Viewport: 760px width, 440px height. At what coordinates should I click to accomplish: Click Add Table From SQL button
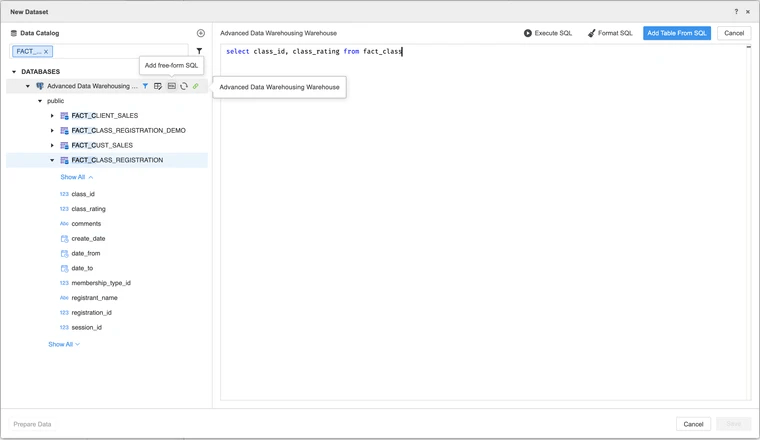(676, 33)
